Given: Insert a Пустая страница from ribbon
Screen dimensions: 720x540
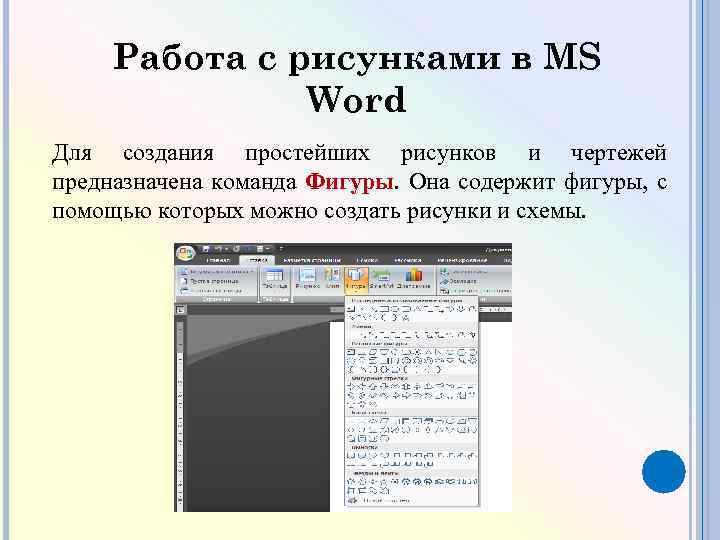Looking at the screenshot, I should coord(210,281).
